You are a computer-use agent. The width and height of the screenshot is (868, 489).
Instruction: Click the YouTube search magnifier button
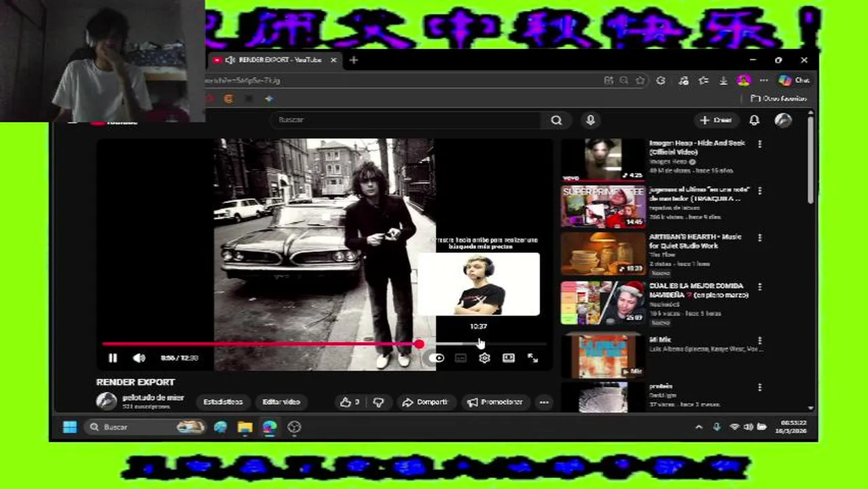click(x=556, y=120)
